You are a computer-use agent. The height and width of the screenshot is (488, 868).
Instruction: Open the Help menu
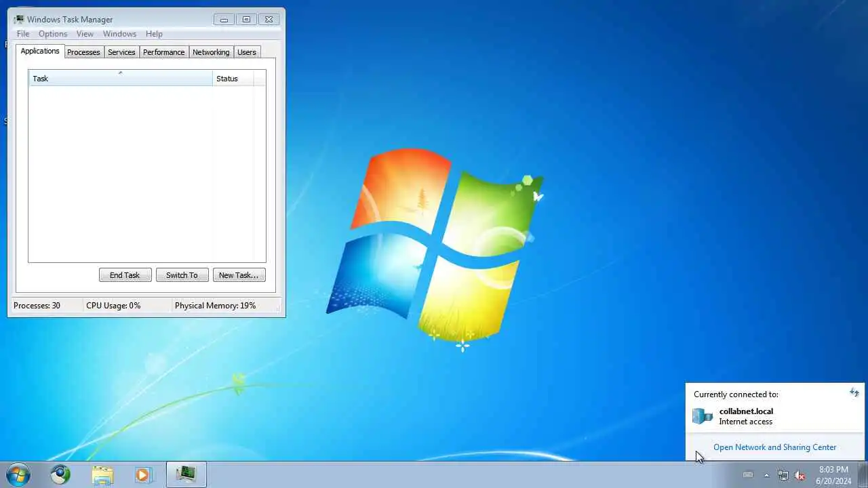[154, 34]
